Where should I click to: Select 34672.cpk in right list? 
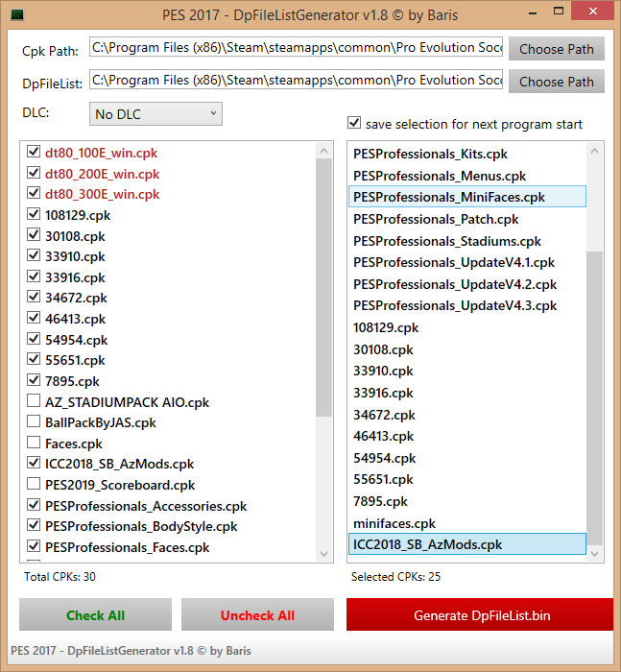[x=467, y=415]
